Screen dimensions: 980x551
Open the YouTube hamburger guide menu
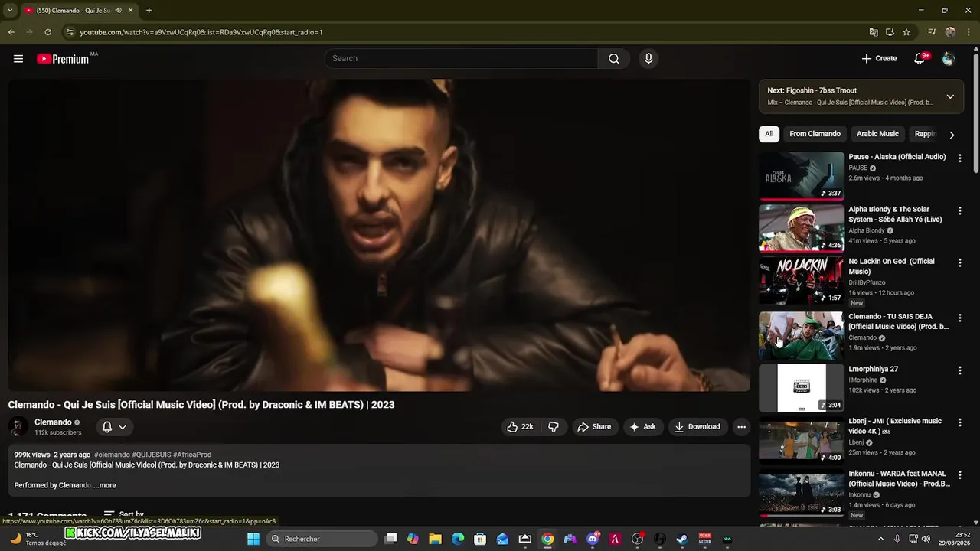click(18, 59)
